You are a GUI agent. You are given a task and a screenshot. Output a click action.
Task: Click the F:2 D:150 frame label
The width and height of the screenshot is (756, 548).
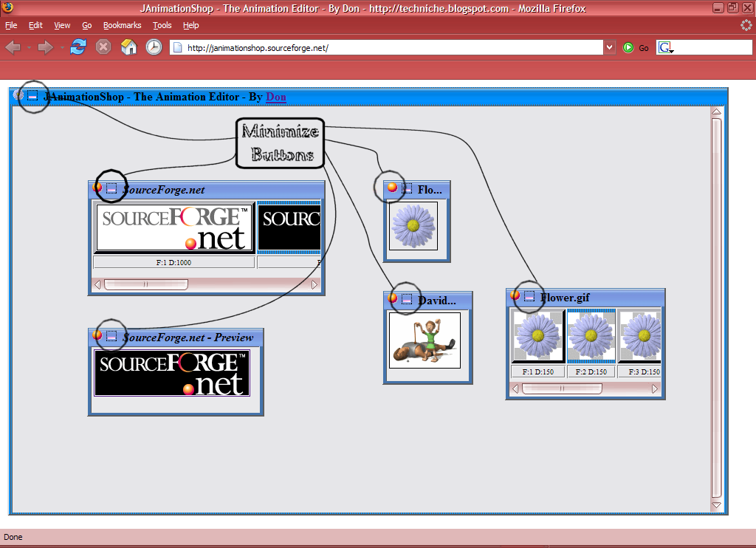point(591,372)
